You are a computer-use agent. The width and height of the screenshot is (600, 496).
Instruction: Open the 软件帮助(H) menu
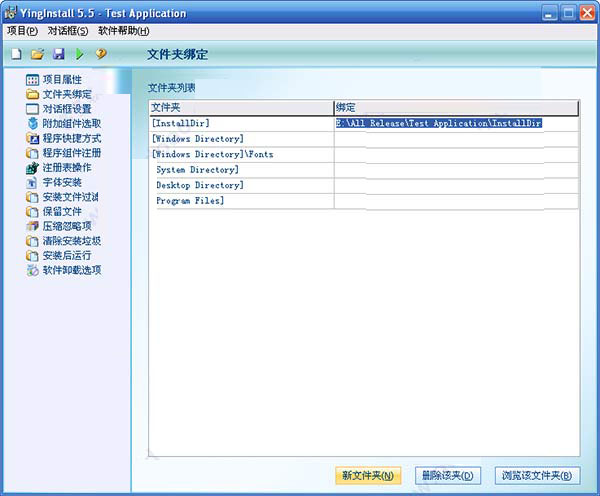coord(124,31)
